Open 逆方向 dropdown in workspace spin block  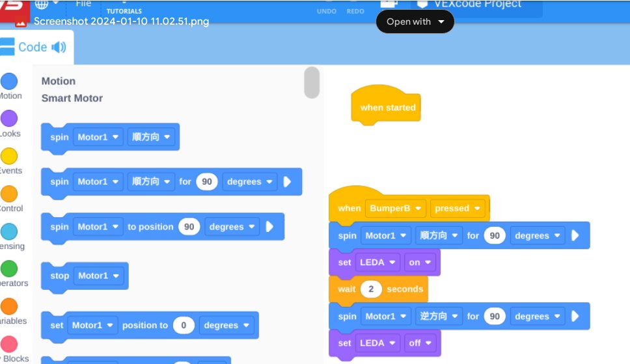(x=439, y=317)
